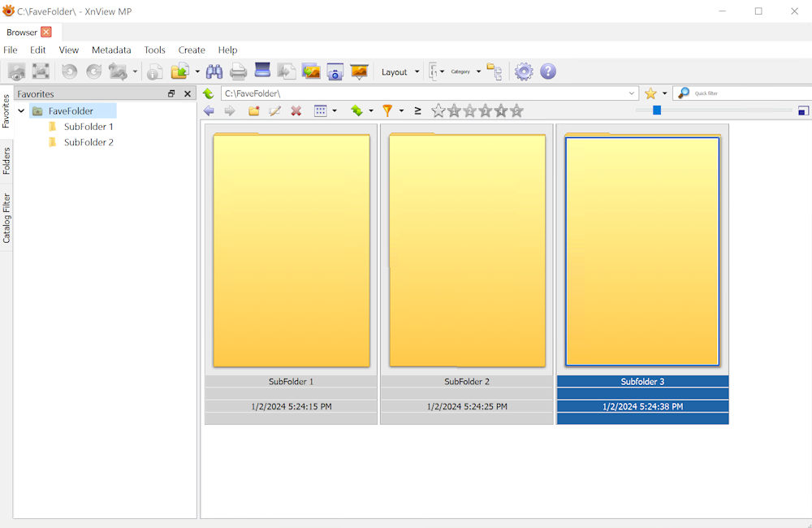Click the Print icon in the toolbar
The height and width of the screenshot is (528, 812).
tap(238, 71)
